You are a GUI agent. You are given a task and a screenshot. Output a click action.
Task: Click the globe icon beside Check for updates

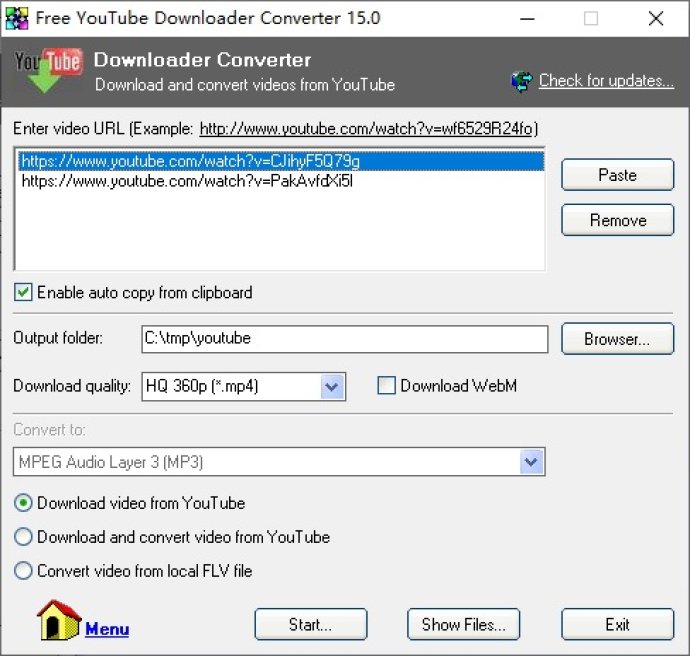521,81
